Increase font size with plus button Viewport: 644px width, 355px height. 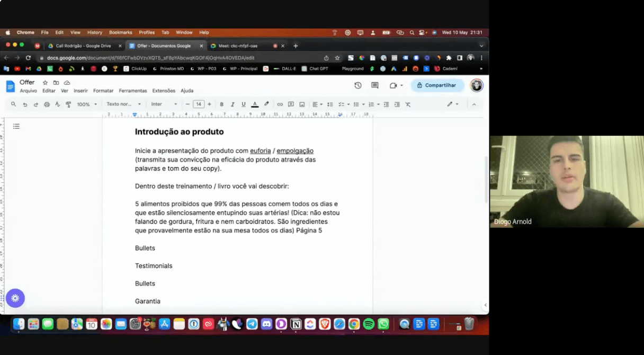[209, 104]
